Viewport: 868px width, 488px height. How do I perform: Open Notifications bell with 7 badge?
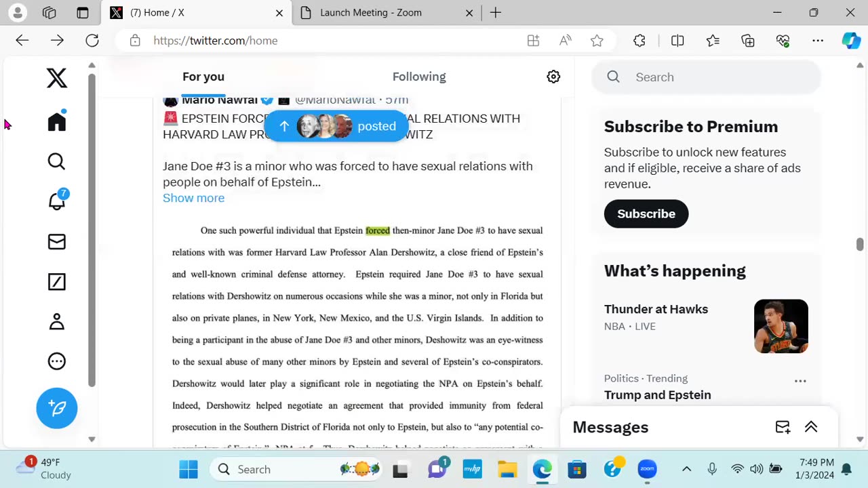point(57,201)
